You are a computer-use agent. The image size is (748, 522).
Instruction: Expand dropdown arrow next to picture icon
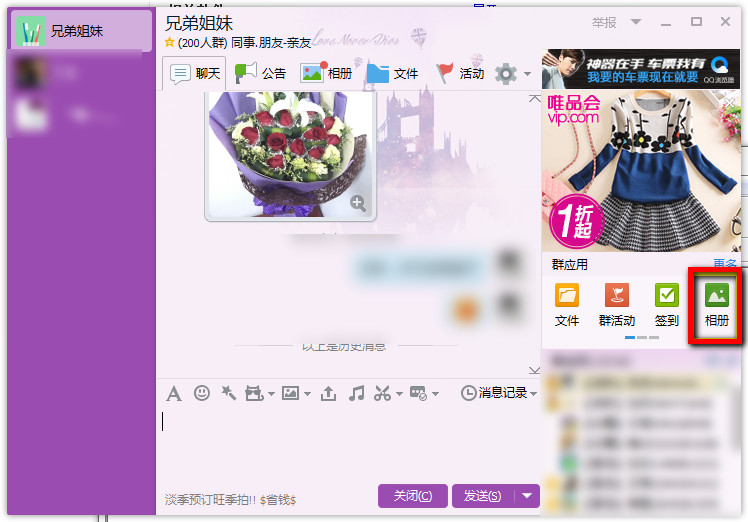click(x=307, y=394)
